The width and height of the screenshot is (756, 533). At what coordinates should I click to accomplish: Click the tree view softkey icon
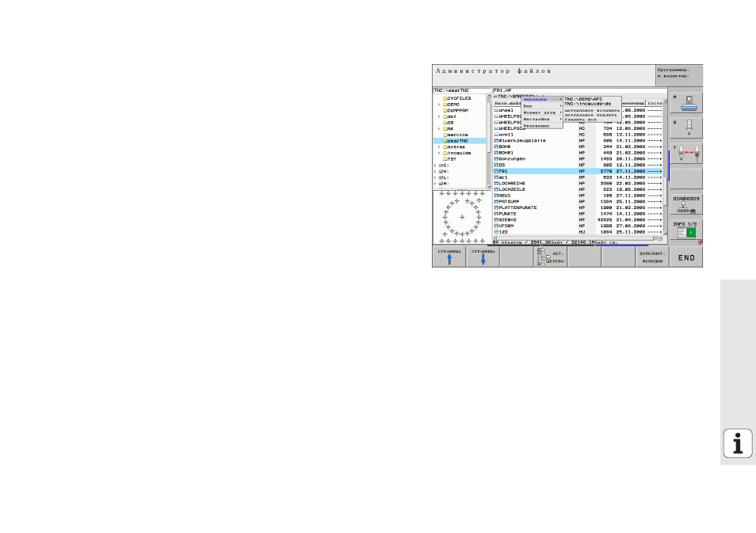pyautogui.click(x=551, y=257)
